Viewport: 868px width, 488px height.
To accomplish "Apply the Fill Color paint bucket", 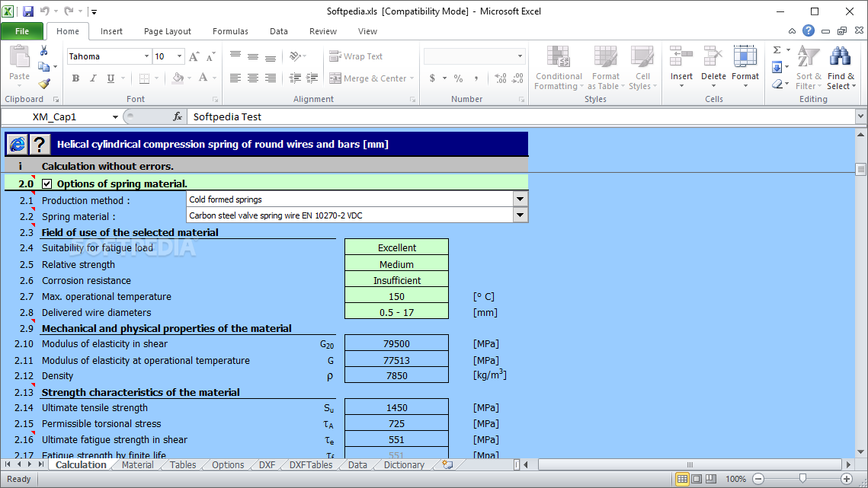I will [x=178, y=78].
